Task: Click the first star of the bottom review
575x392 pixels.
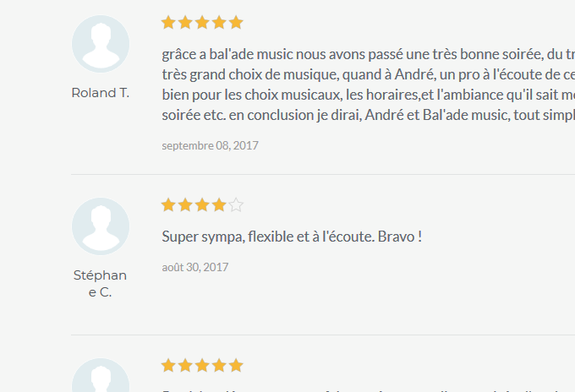Action: pyautogui.click(x=168, y=365)
